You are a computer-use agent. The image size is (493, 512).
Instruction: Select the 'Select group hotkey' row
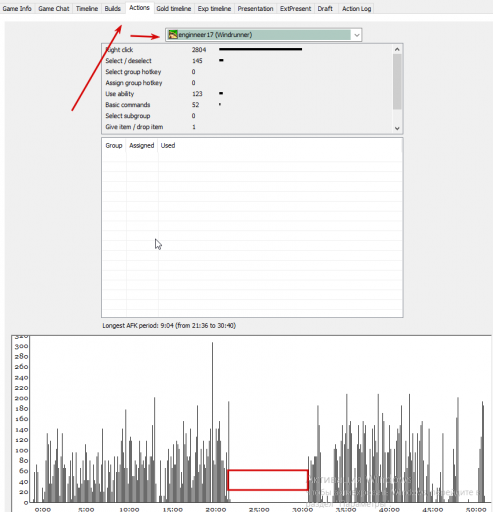tap(247, 72)
